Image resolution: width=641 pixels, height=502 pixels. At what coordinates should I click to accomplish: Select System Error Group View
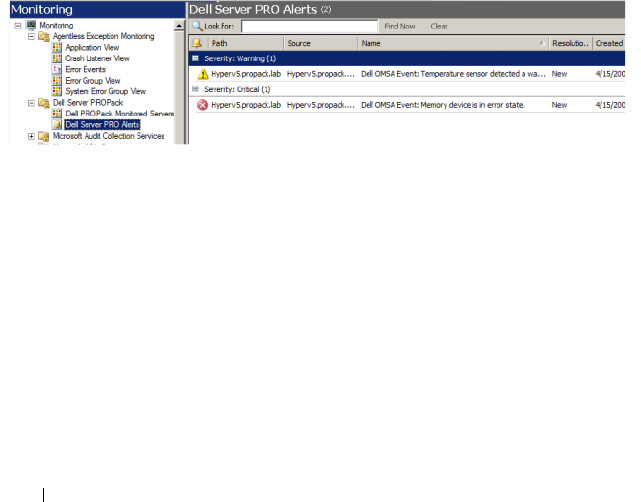tap(106, 91)
